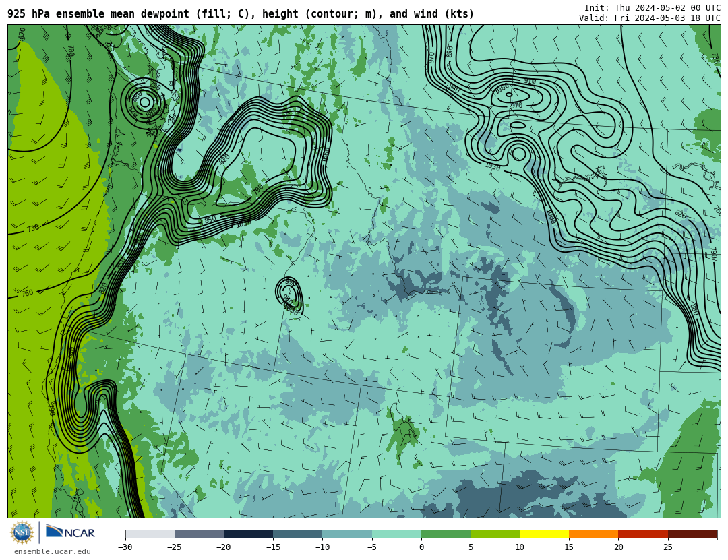Image resolution: width=728 pixels, height=560 pixels.
Task: Click the '25' colorbar tick label
Action: (667, 547)
